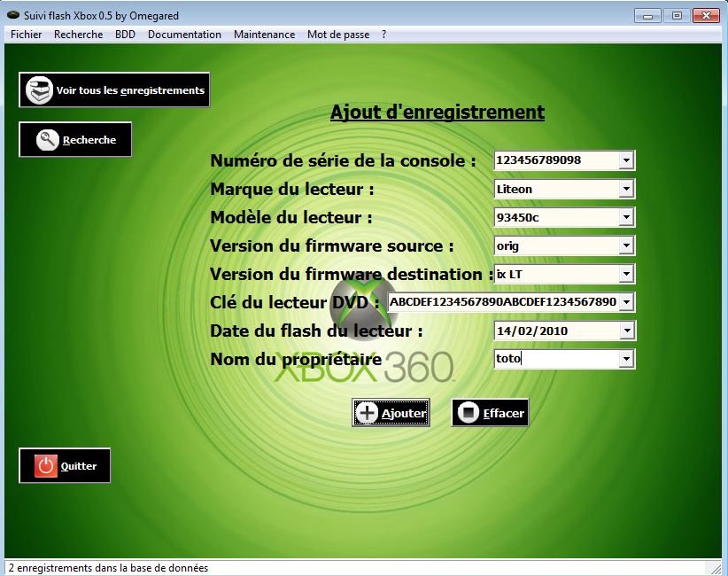
Task: Click the app icon in the title bar
Action: coord(13,15)
